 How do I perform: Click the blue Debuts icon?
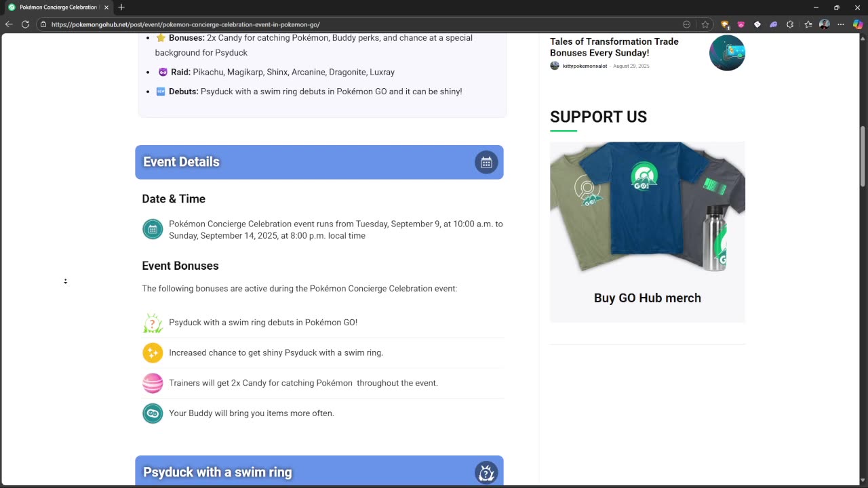(161, 91)
